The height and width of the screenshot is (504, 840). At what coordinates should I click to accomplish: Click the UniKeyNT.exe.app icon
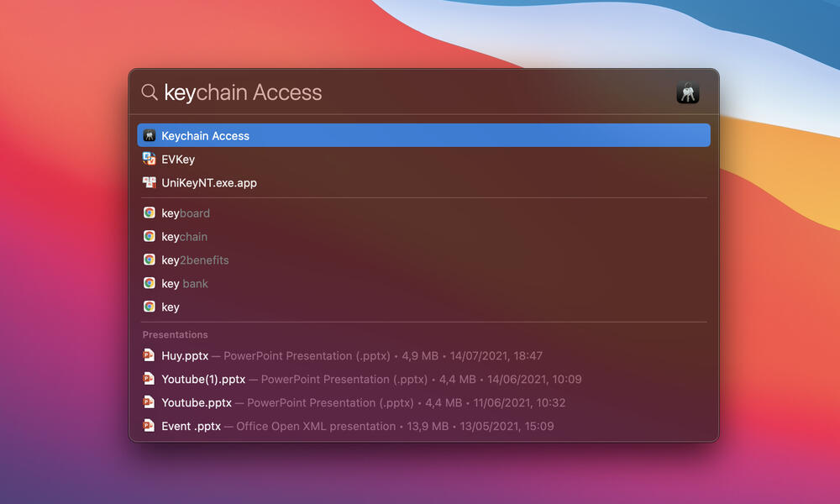pyautogui.click(x=150, y=182)
